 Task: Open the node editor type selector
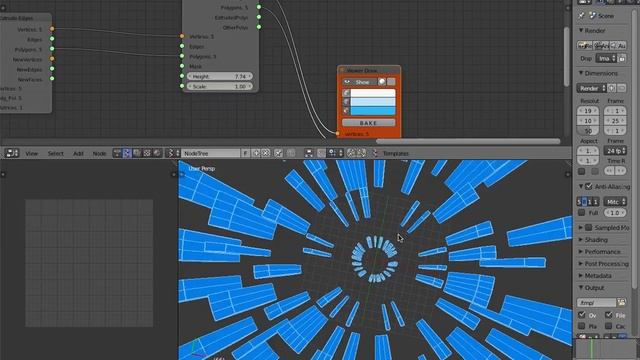pyautogui.click(x=12, y=153)
